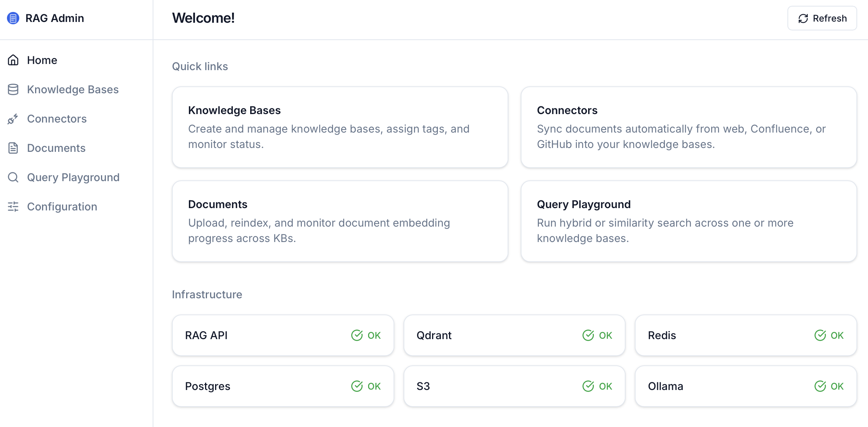Image resolution: width=868 pixels, height=427 pixels.
Task: Select Query Playground in the sidebar
Action: coord(73,177)
